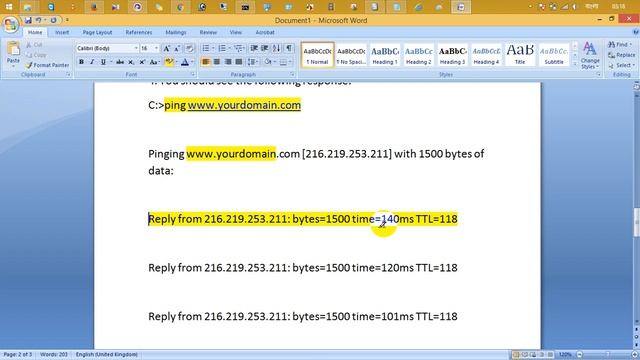Click the Clear Formatting eraser icon

pos(189,49)
